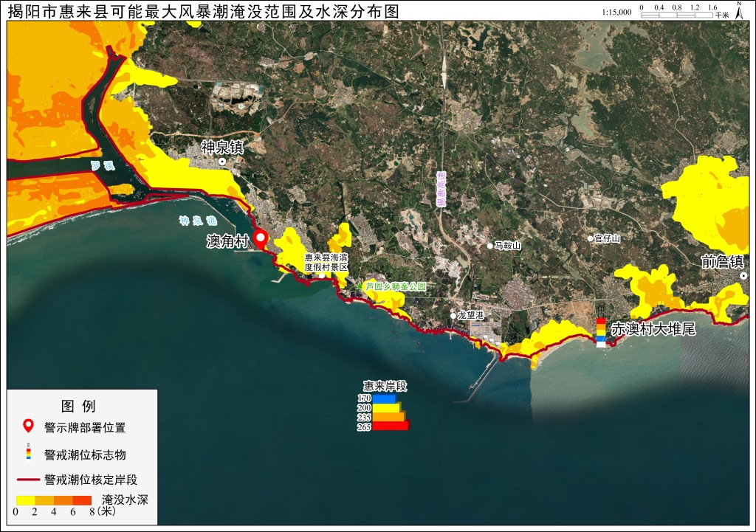The height and width of the screenshot is (532, 756).
Task: Click the legend entry 警示牌部署位置
Action: (85, 427)
